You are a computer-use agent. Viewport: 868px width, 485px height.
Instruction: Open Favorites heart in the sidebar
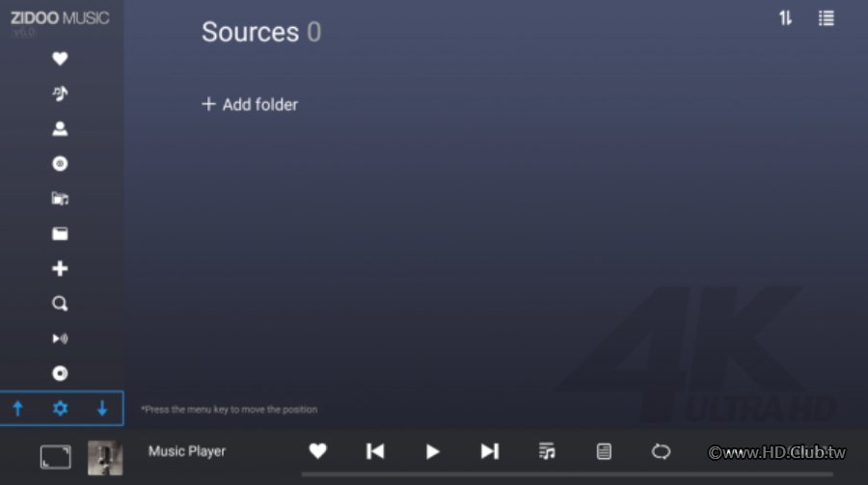[60, 58]
